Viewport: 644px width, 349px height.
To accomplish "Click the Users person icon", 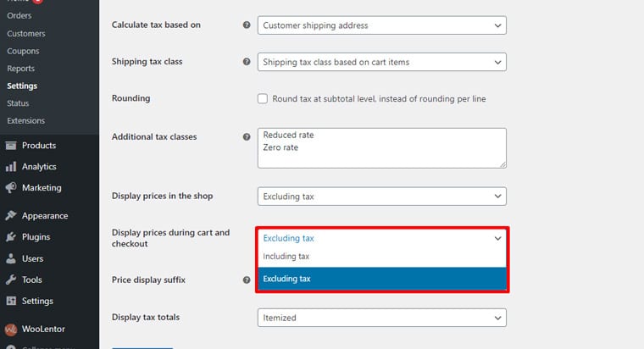I will click(11, 258).
